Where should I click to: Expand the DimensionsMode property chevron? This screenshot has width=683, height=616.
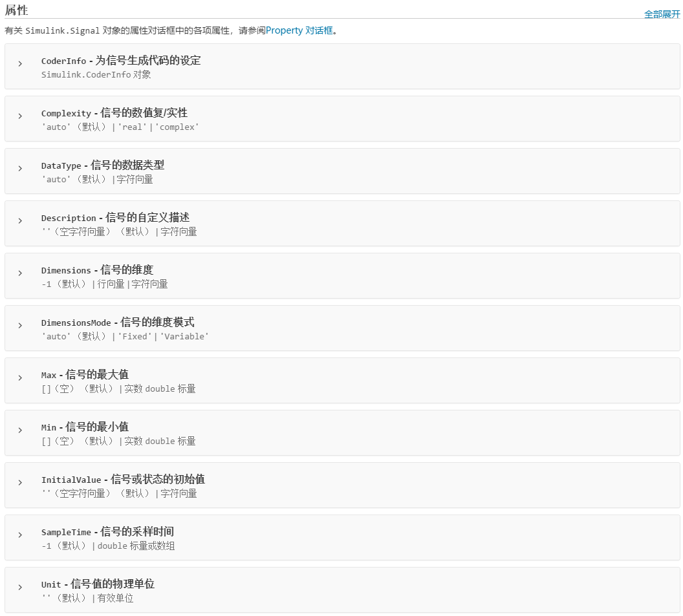tap(20, 325)
